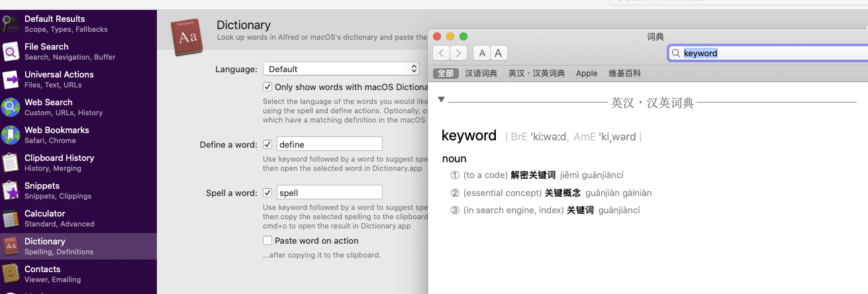Click large Dictionary header book icon
This screenshot has height=294, width=868.
[188, 36]
